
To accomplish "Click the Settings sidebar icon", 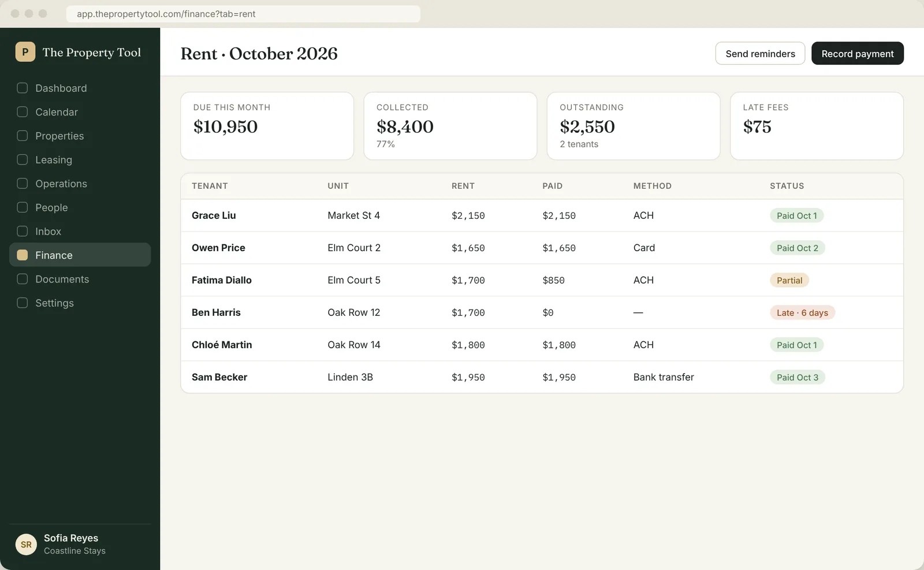I will (23, 303).
